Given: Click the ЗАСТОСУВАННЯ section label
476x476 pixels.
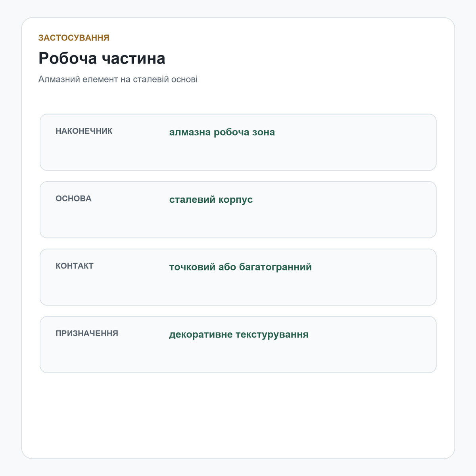Looking at the screenshot, I should pos(74,38).
